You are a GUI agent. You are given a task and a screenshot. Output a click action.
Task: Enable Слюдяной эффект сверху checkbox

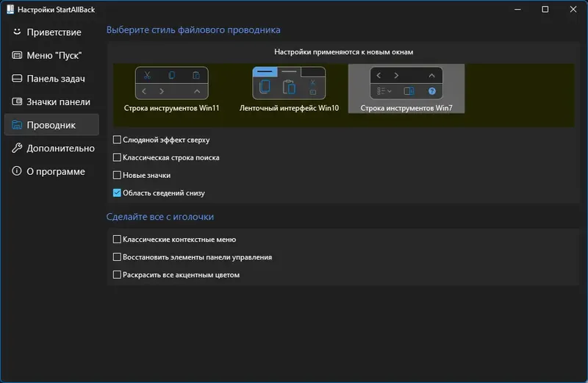coord(117,140)
